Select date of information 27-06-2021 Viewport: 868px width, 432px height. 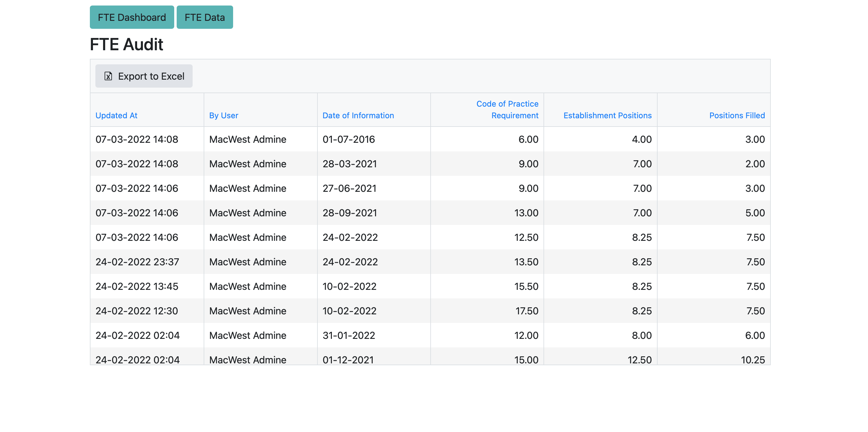[349, 188]
